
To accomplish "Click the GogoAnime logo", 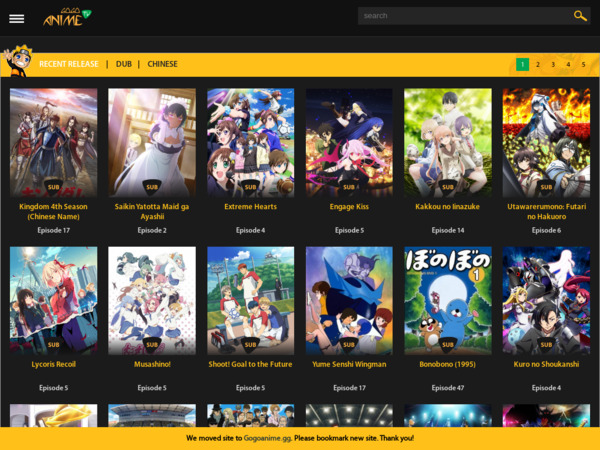I will tap(66, 17).
